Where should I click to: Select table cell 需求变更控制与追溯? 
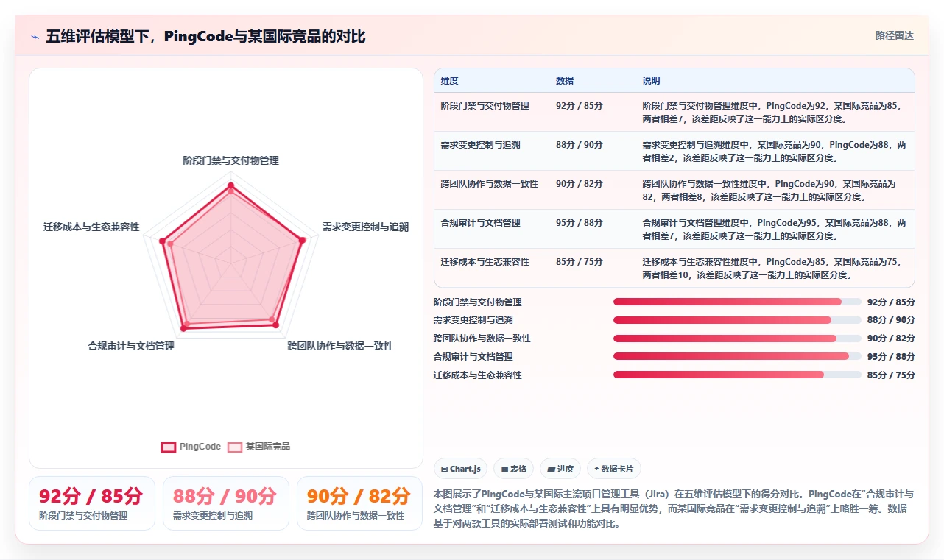(480, 145)
